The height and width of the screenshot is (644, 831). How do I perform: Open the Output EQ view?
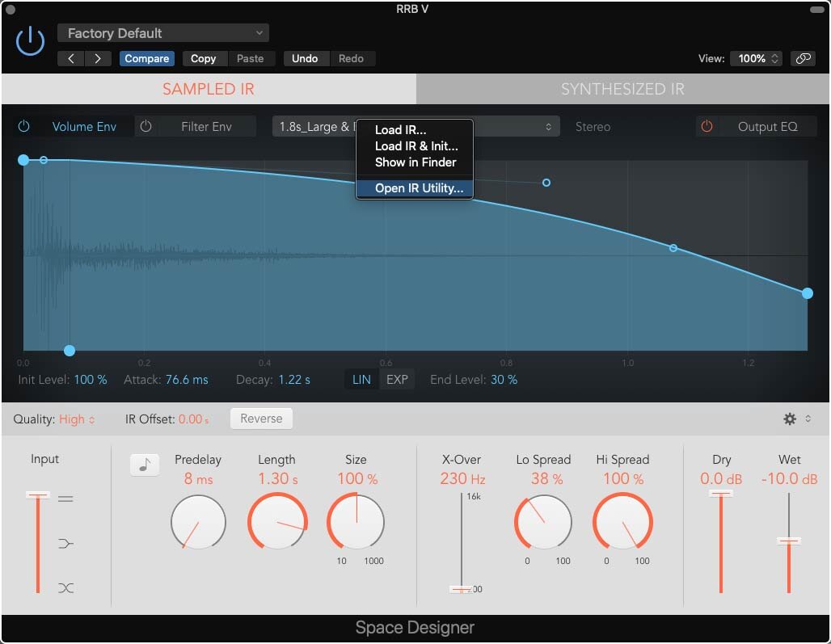(767, 127)
